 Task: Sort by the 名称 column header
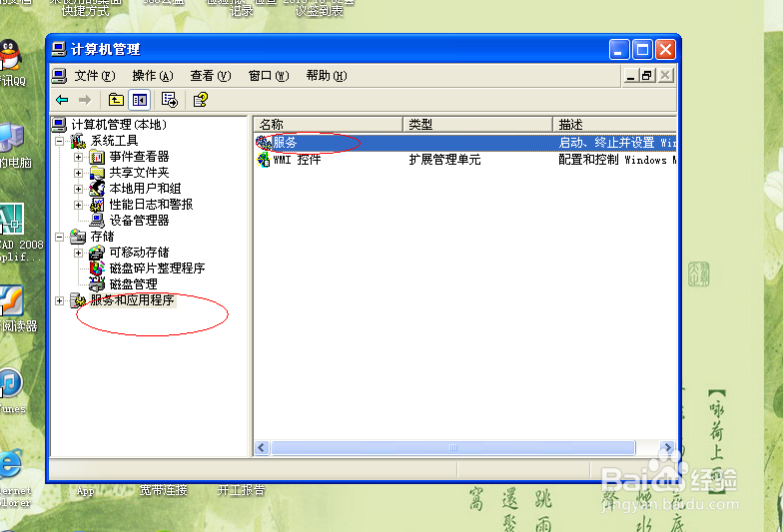328,124
